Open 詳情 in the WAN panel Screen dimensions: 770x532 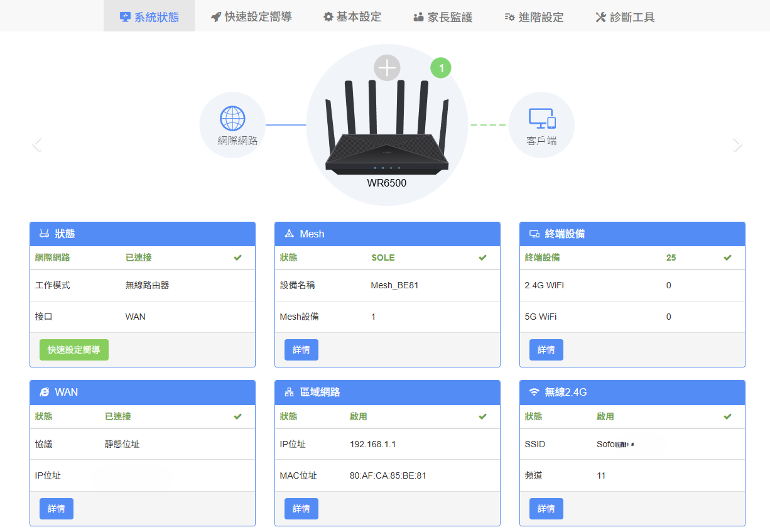click(57, 509)
